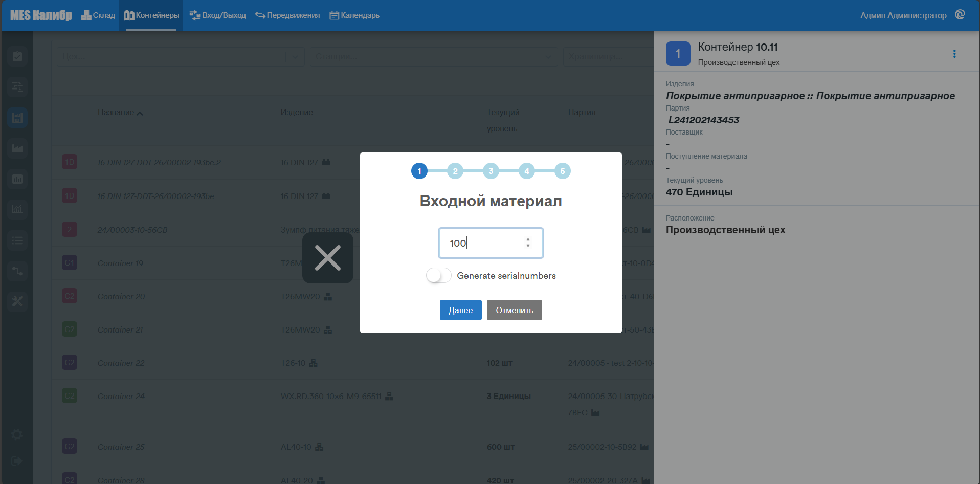
Task: Click the blue badge 1 of Контейнер 10.11
Action: 678,54
